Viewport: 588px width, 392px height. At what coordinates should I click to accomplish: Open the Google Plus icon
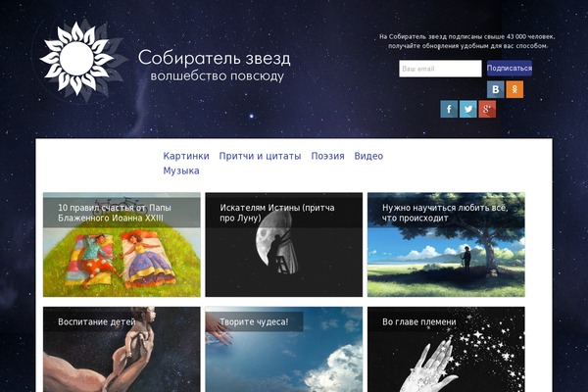pyautogui.click(x=487, y=109)
